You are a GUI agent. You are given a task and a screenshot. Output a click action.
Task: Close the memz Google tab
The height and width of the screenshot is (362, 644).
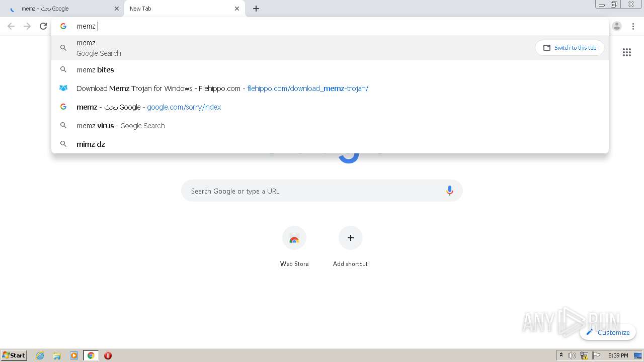click(117, 9)
